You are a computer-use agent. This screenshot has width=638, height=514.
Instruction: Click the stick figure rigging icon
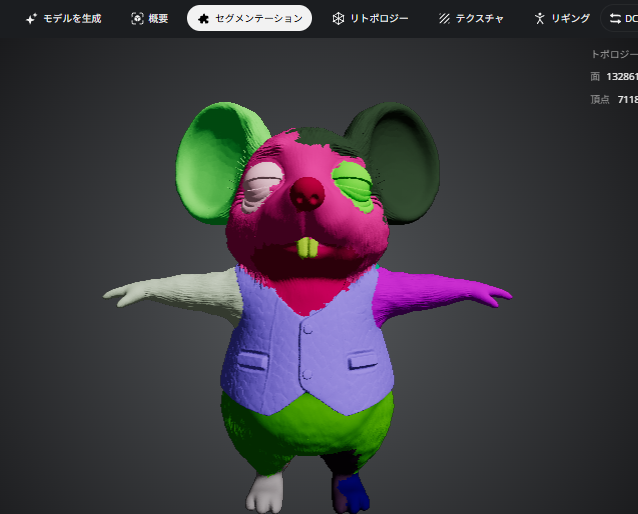[540, 19]
